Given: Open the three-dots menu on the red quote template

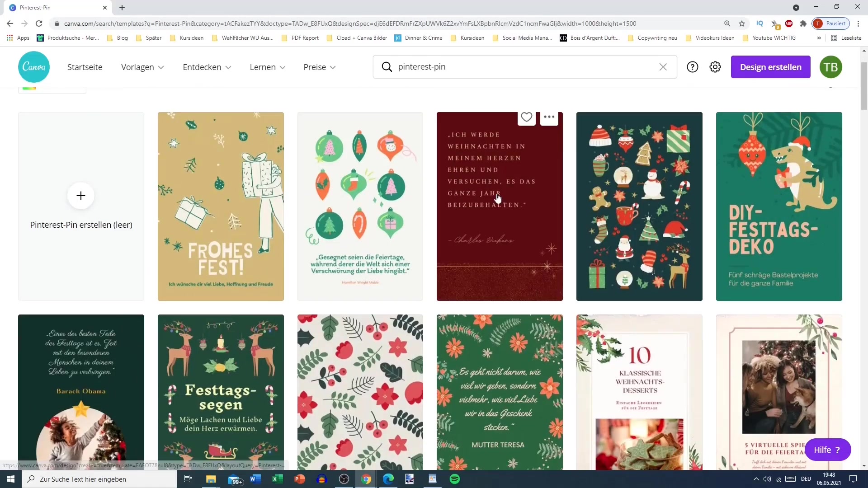Looking at the screenshot, I should click(x=549, y=117).
